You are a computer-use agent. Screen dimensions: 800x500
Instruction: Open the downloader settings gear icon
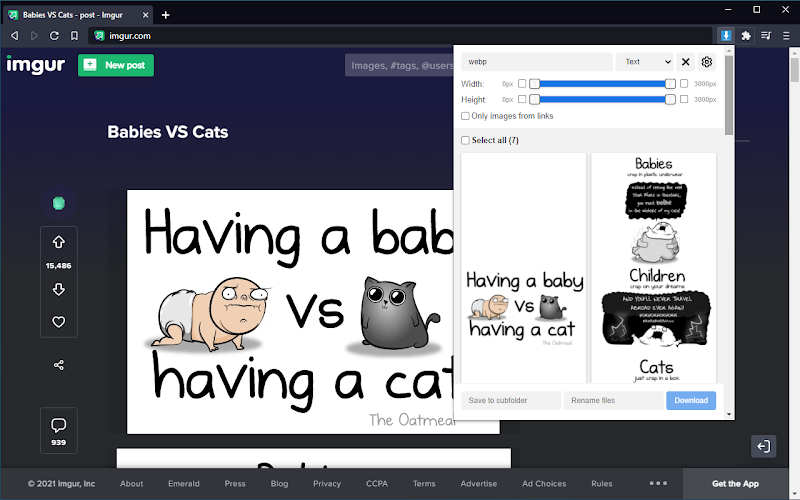[x=707, y=62]
